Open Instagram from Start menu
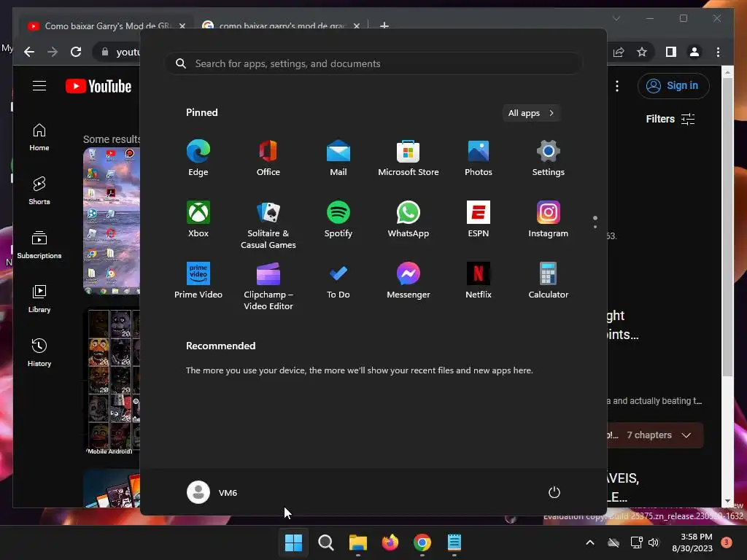Image resolution: width=747 pixels, height=560 pixels. tap(549, 219)
